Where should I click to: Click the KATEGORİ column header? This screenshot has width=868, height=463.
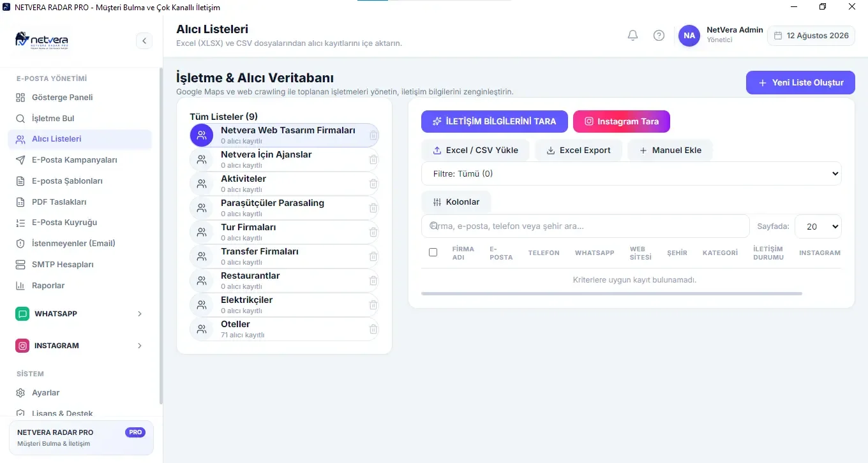720,253
